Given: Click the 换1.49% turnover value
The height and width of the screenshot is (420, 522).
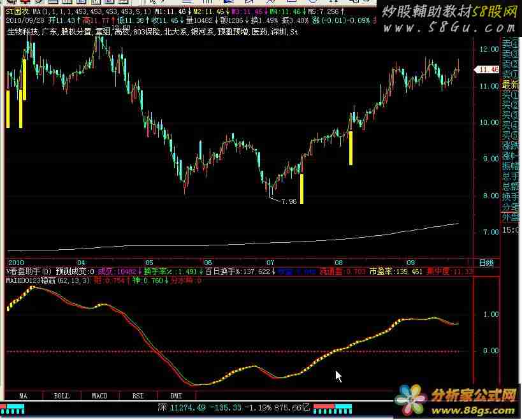Looking at the screenshot, I should coord(265,20).
